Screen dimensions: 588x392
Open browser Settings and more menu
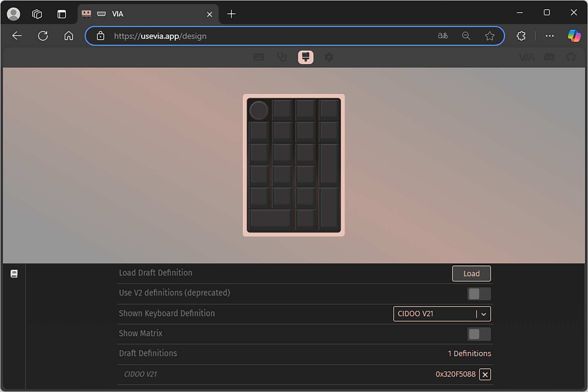pyautogui.click(x=549, y=36)
